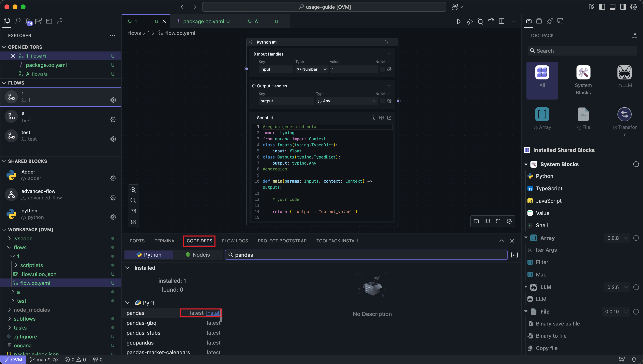Click the pandas search input field
The height and width of the screenshot is (364, 643).
tap(366, 255)
